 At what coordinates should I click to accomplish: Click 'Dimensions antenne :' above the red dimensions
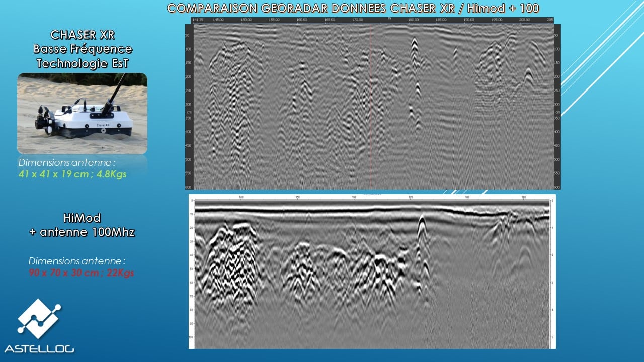tap(77, 261)
